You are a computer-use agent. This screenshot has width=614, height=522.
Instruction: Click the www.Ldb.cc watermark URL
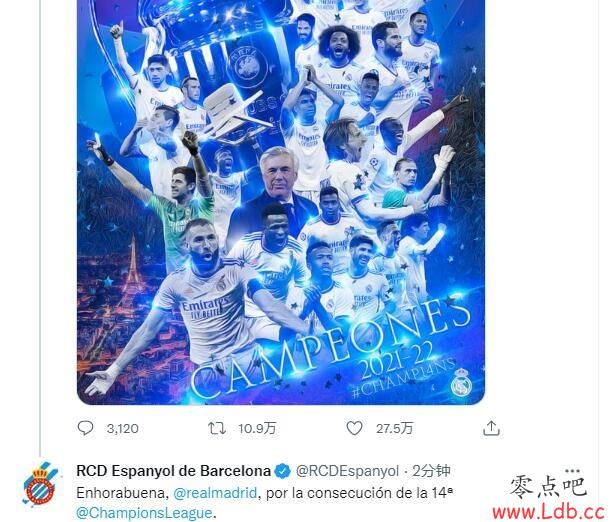tap(548, 512)
